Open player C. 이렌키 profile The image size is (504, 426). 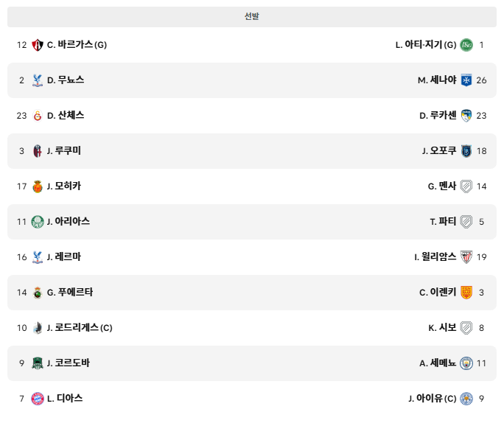click(x=438, y=293)
